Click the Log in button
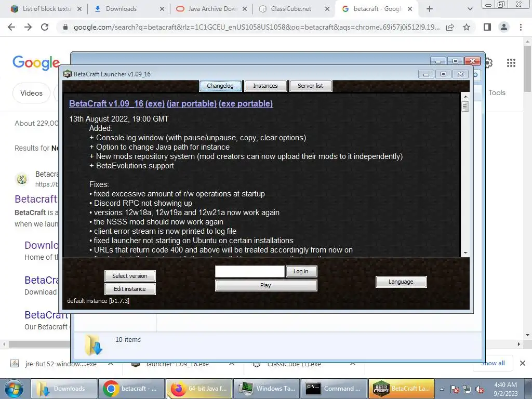The height and width of the screenshot is (399, 532). click(x=301, y=271)
